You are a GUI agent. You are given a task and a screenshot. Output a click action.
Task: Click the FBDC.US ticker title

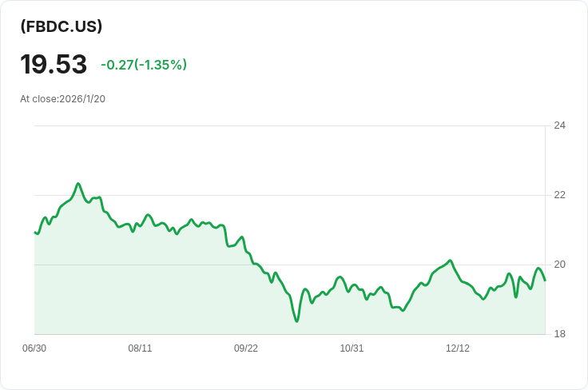click(62, 26)
